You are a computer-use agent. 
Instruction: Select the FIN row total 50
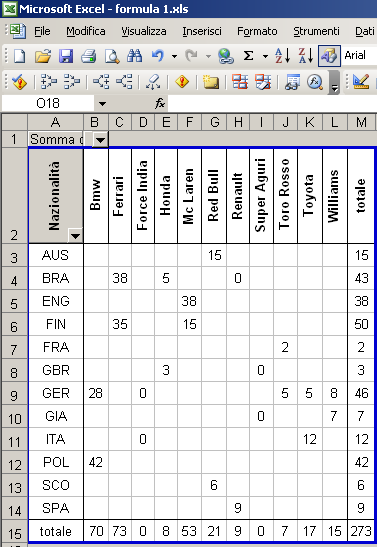point(361,324)
